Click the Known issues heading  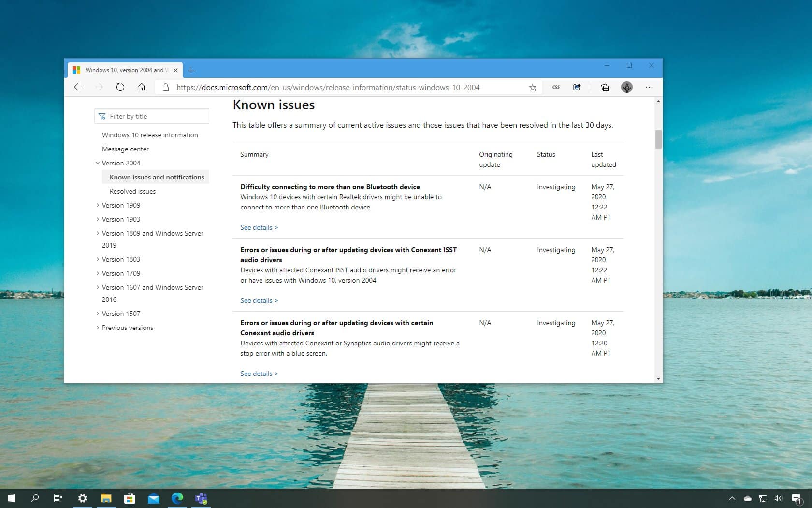[274, 105]
